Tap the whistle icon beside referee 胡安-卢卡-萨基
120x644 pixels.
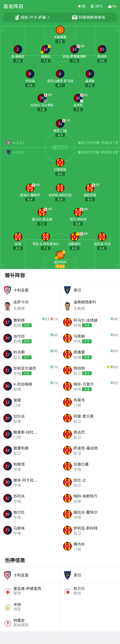[x=17, y=18]
